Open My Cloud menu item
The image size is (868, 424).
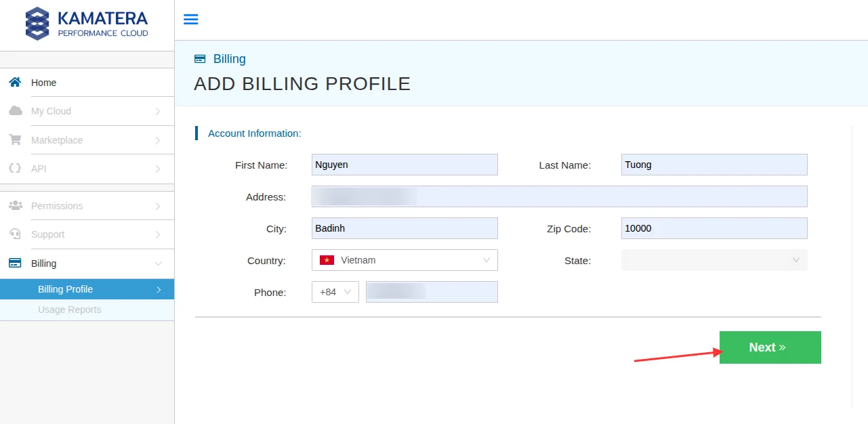click(87, 111)
